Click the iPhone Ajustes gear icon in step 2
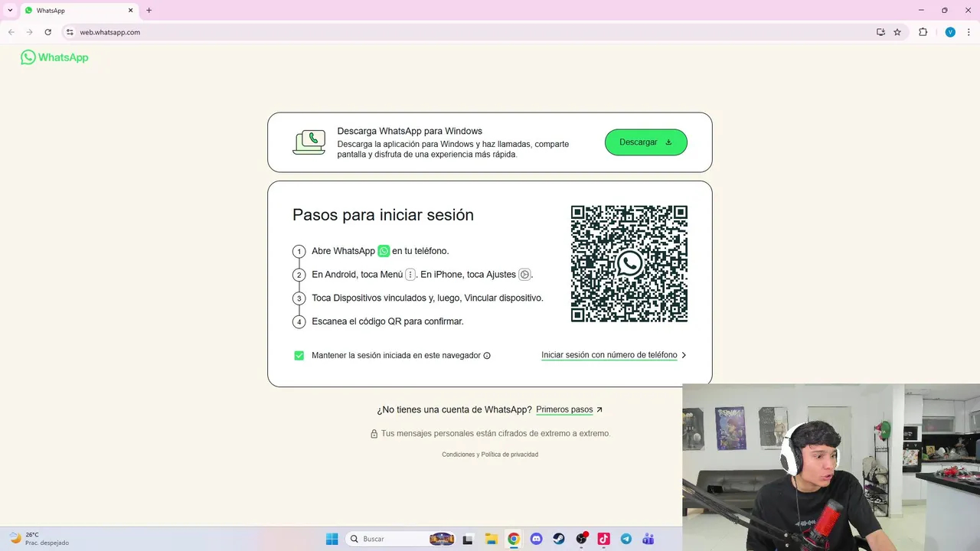 pos(524,275)
